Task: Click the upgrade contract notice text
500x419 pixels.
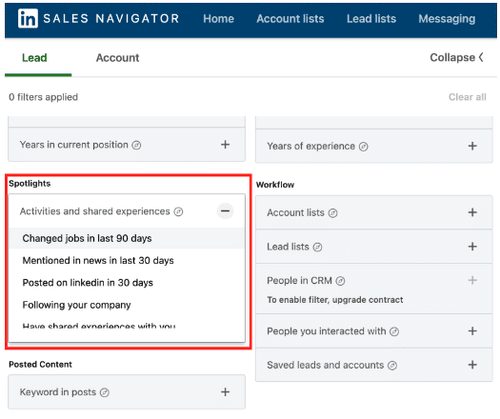Action: [x=335, y=300]
